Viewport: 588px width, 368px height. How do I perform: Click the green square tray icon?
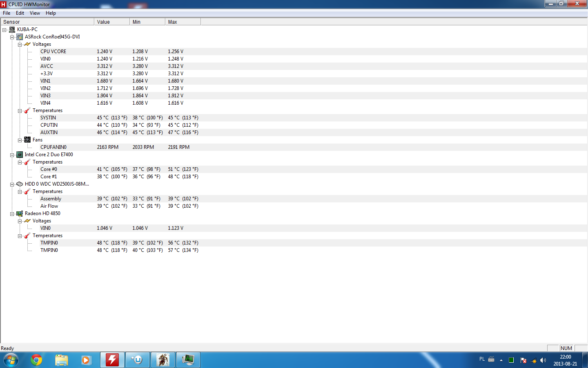pyautogui.click(x=511, y=360)
